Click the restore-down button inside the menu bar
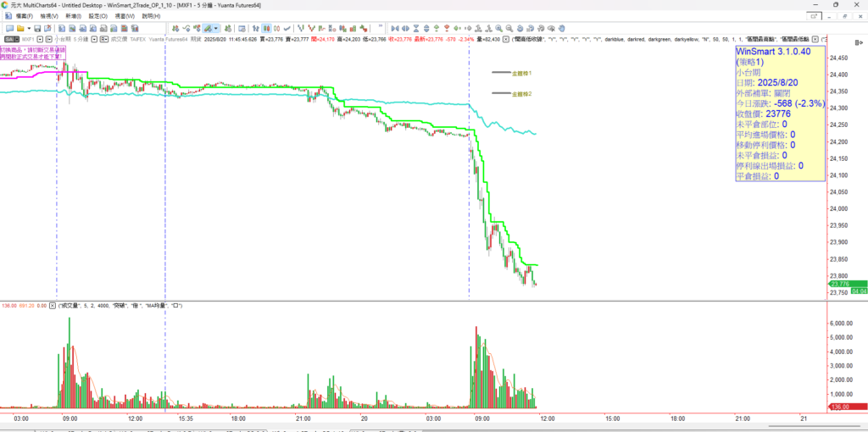 point(845,17)
